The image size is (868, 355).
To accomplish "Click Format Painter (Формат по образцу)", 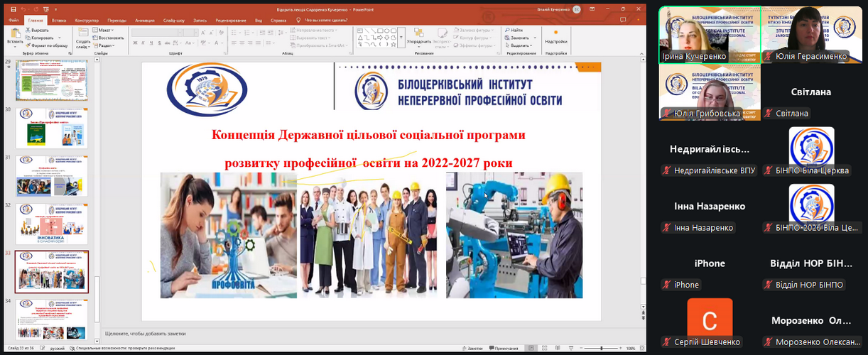I will 47,45.
